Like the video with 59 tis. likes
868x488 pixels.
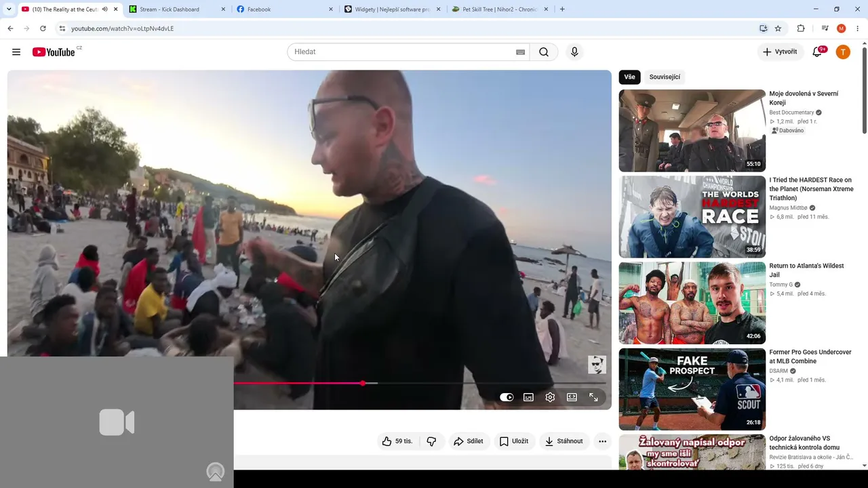point(397,441)
